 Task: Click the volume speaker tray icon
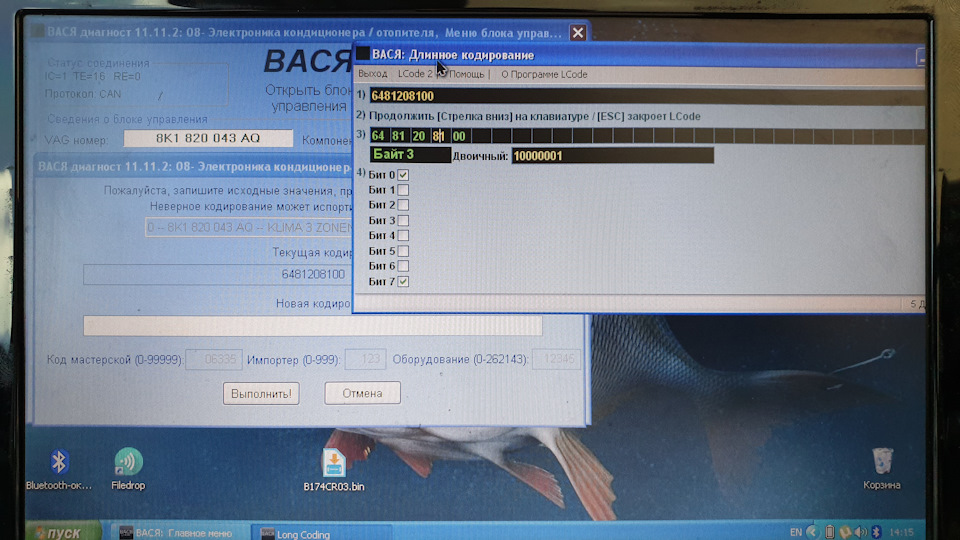click(860, 531)
